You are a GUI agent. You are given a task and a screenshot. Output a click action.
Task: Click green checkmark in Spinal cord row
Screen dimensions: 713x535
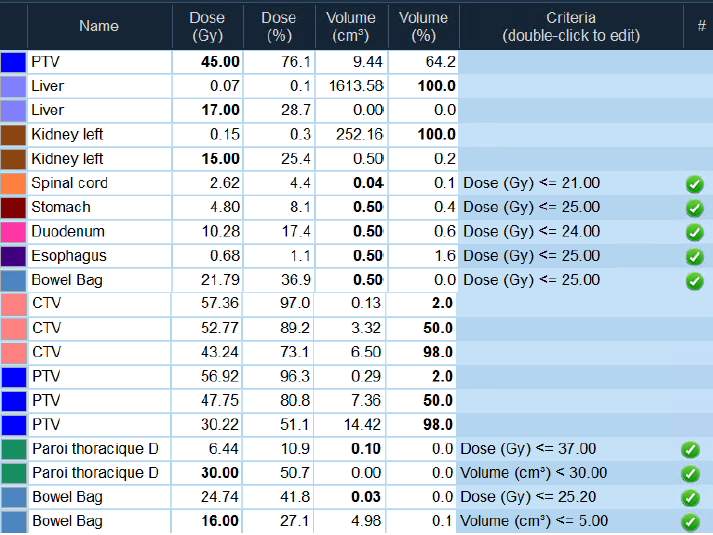pyautogui.click(x=694, y=184)
